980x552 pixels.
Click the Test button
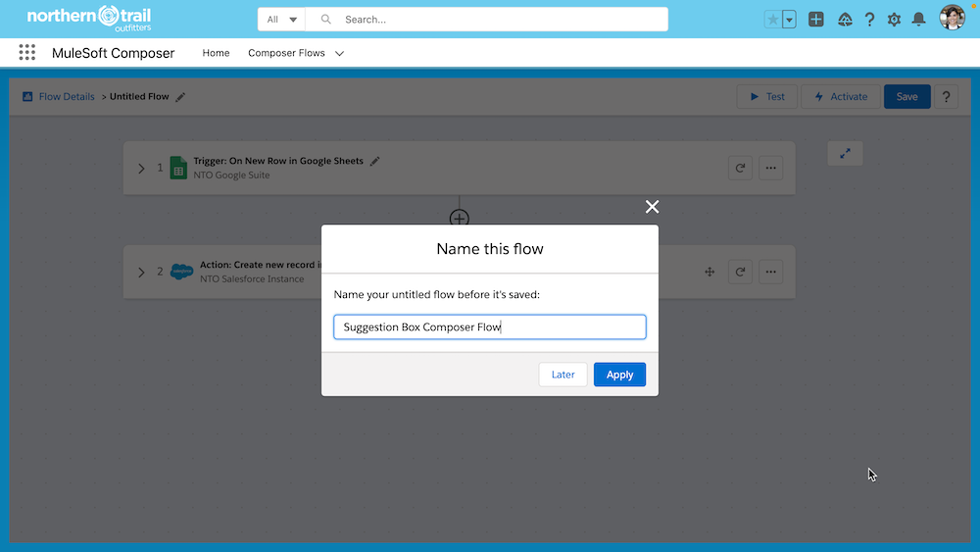[x=767, y=97]
